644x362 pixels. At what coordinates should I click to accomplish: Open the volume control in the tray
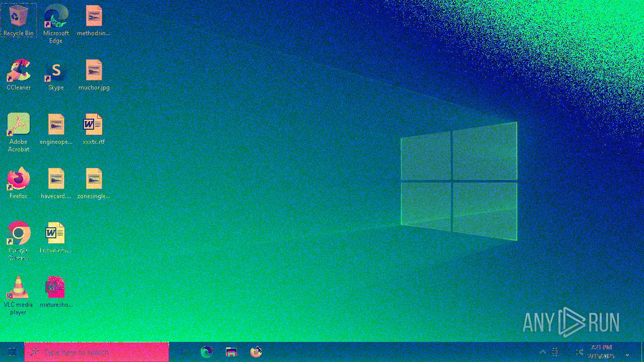pyautogui.click(x=580, y=352)
